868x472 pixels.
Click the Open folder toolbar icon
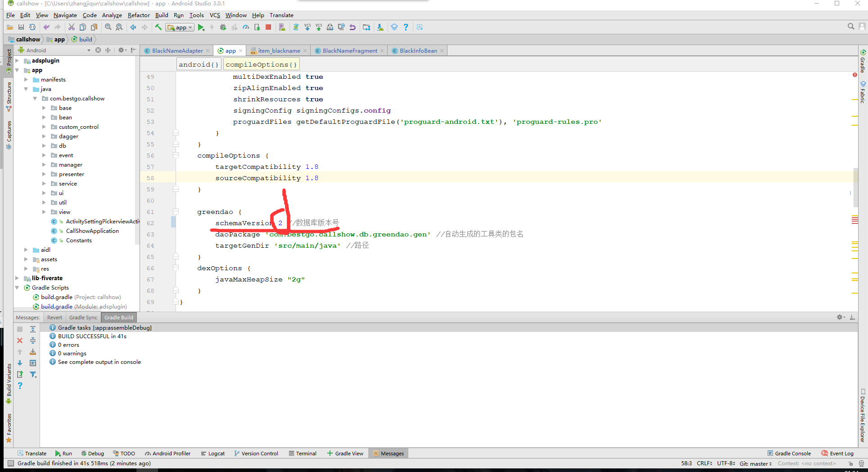point(10,27)
